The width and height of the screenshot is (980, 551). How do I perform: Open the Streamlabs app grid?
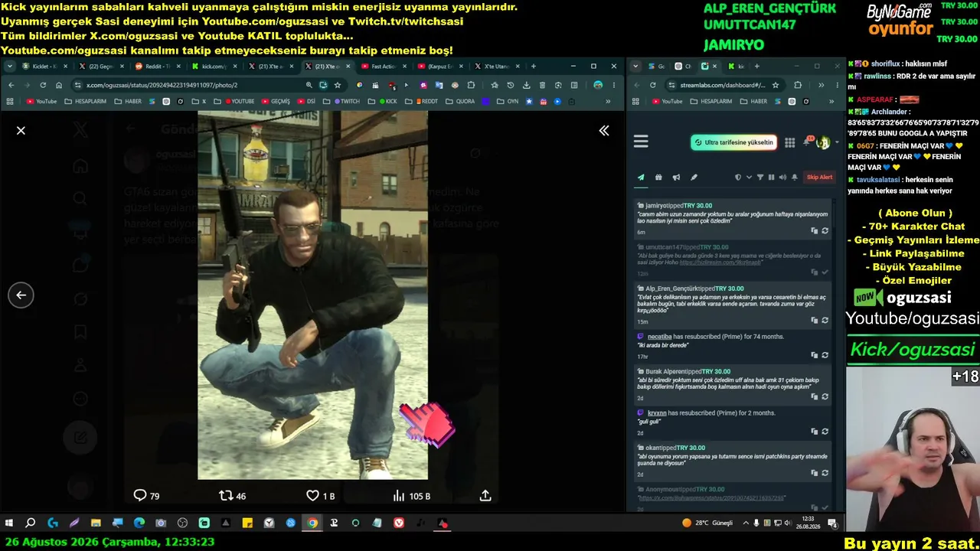[789, 142]
